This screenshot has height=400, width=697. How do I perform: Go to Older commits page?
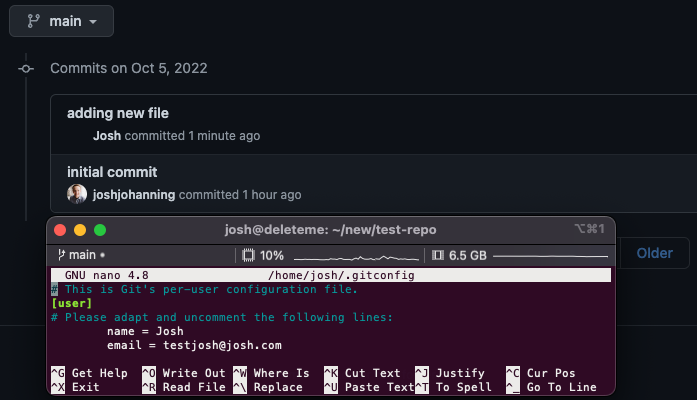click(655, 253)
